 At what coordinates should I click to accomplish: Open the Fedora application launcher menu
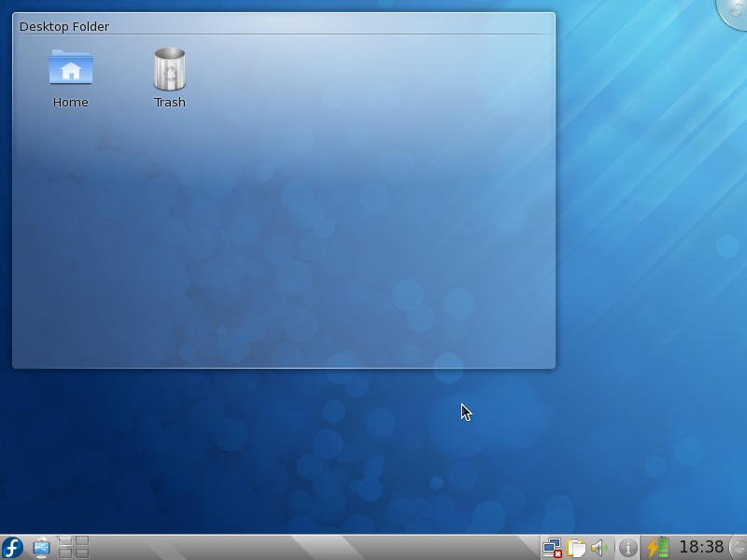coord(12,547)
